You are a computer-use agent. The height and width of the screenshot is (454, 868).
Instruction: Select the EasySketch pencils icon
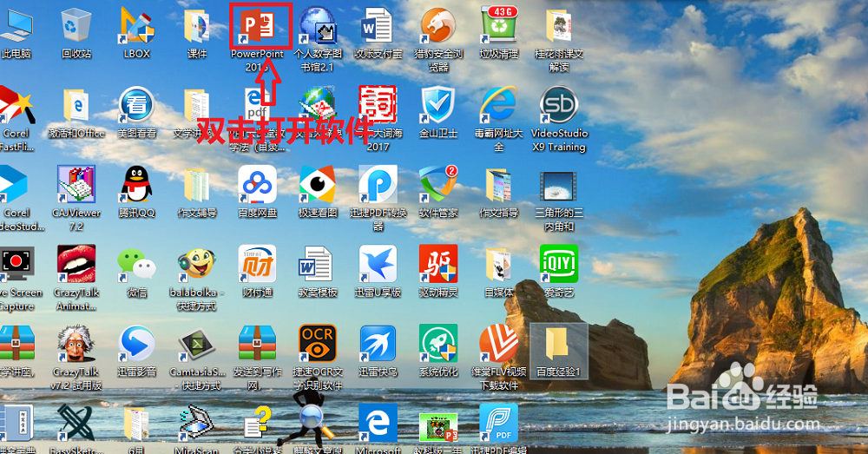(76, 423)
